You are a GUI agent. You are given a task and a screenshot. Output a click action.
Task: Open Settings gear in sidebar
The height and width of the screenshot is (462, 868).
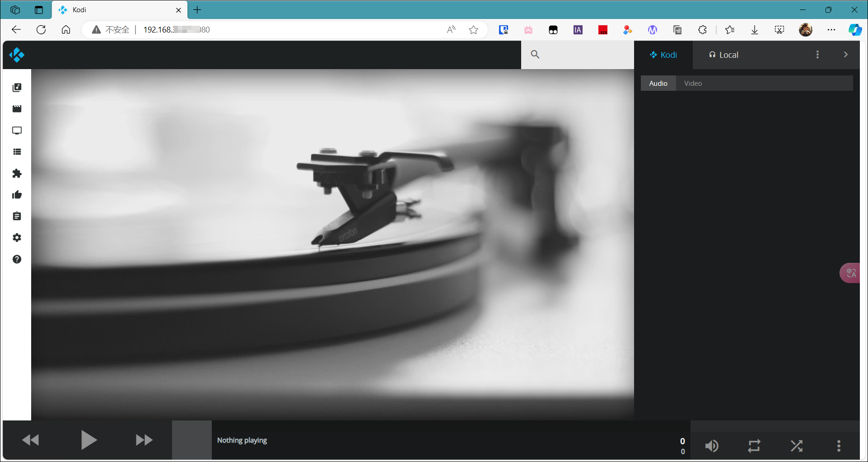point(17,238)
